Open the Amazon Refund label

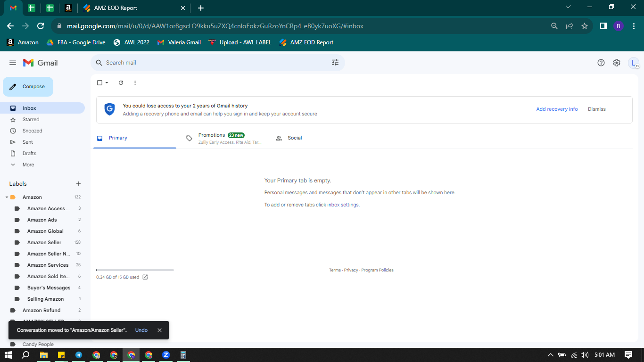[42, 310]
